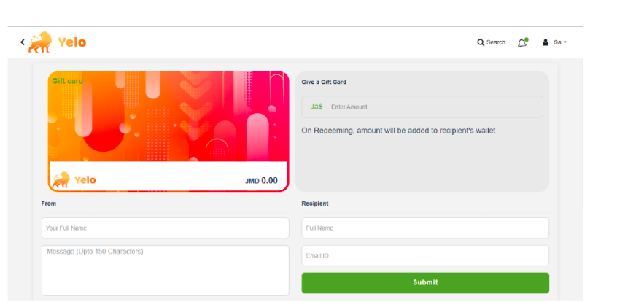Click the JMD 0.00 amount on card
The height and width of the screenshot is (302, 644).
[x=261, y=181]
